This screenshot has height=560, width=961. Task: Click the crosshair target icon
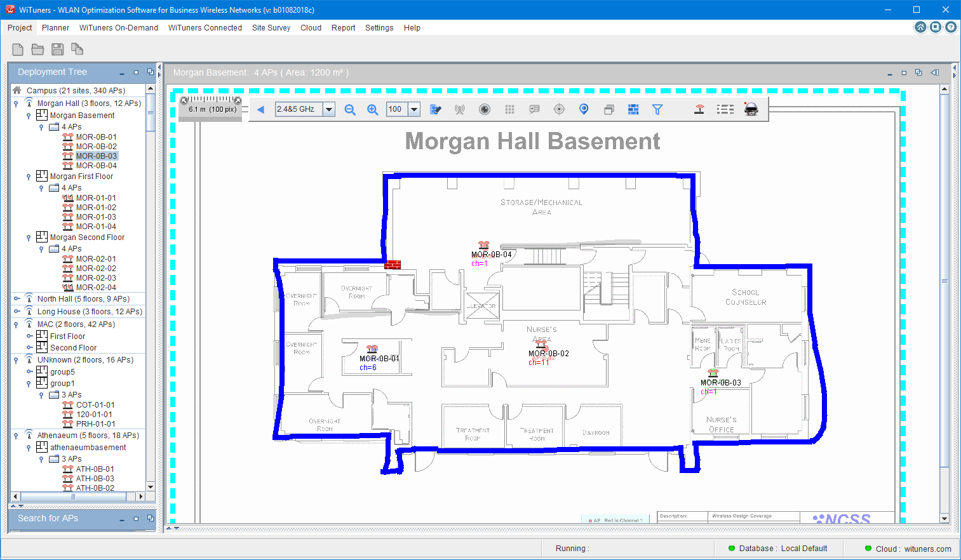559,109
